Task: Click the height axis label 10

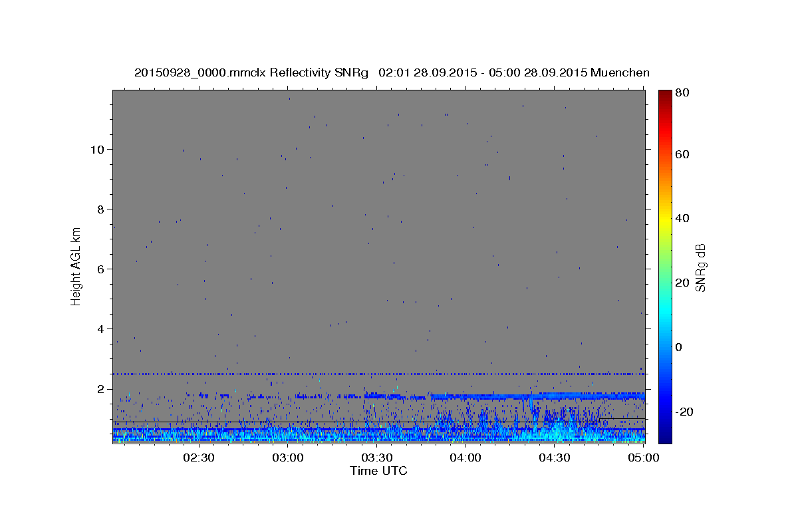Action: 99,149
